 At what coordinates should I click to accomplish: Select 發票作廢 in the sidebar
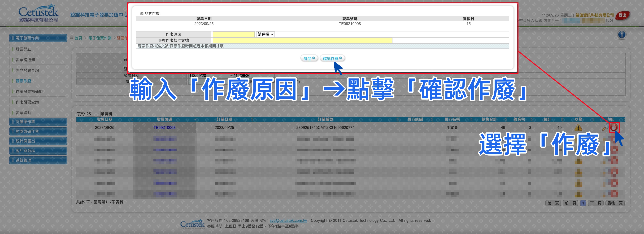[x=23, y=81]
